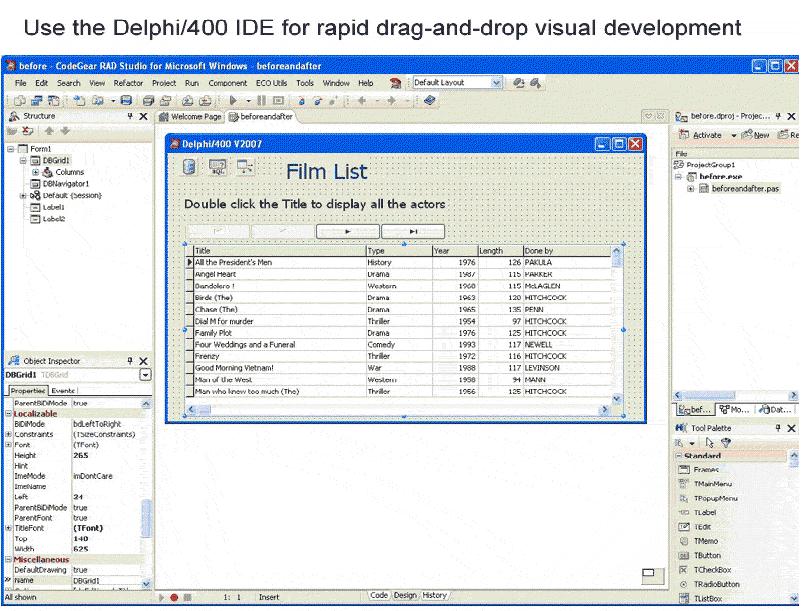Image resolution: width=803 pixels, height=611 pixels.
Task: Click the Last record button on the DBNavigator
Action: [x=413, y=231]
